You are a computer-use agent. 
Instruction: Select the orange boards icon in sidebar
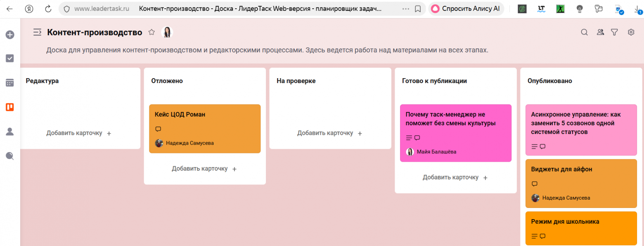coord(10,107)
